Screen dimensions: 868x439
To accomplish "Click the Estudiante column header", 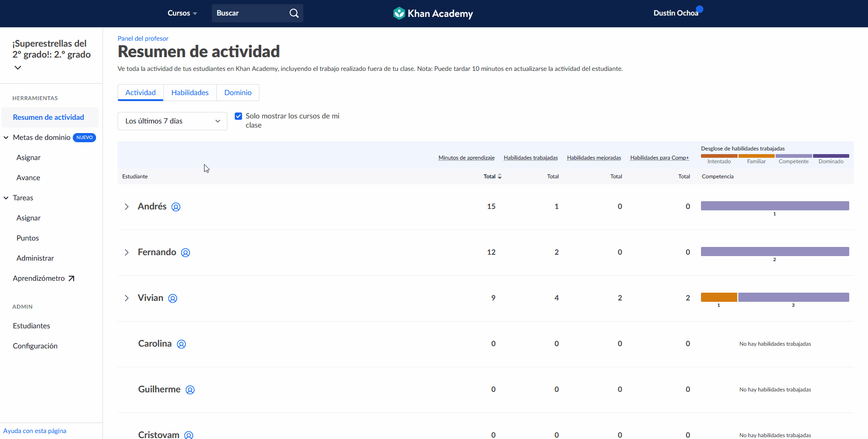I will pyautogui.click(x=135, y=177).
